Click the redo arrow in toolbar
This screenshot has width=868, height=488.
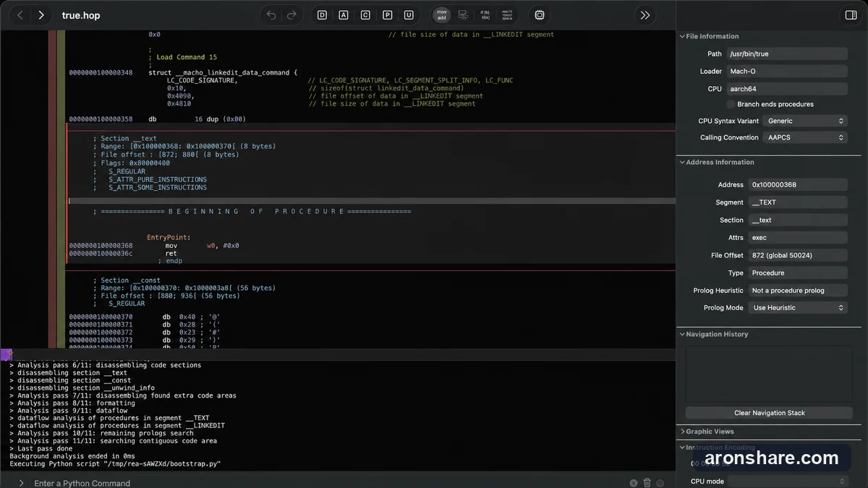tap(292, 15)
